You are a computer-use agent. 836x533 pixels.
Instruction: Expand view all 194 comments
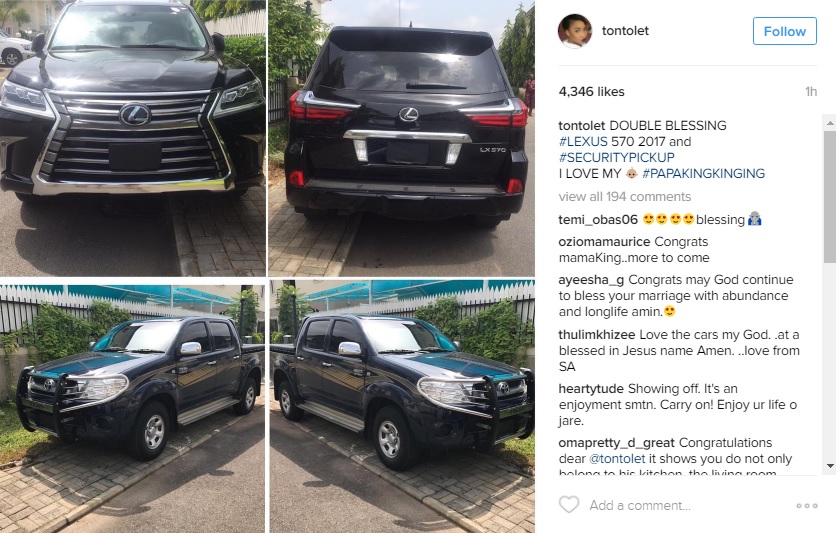coord(624,197)
